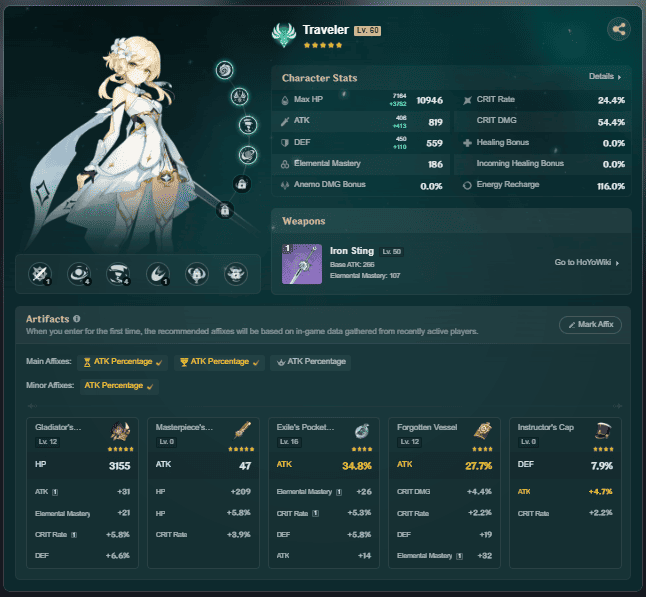Click the ATK stat value 819
Viewport: 646px width, 597px height.
pyautogui.click(x=435, y=122)
